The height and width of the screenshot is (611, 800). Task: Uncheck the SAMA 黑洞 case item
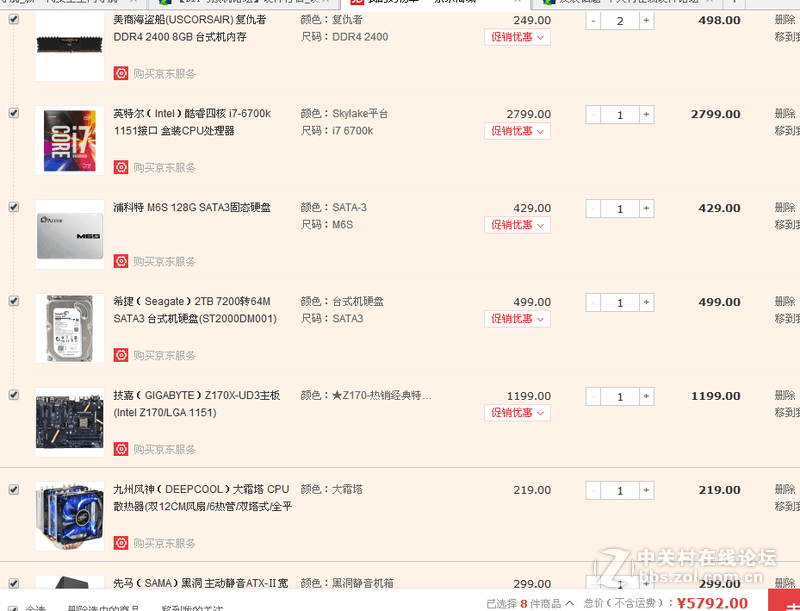coord(14,583)
